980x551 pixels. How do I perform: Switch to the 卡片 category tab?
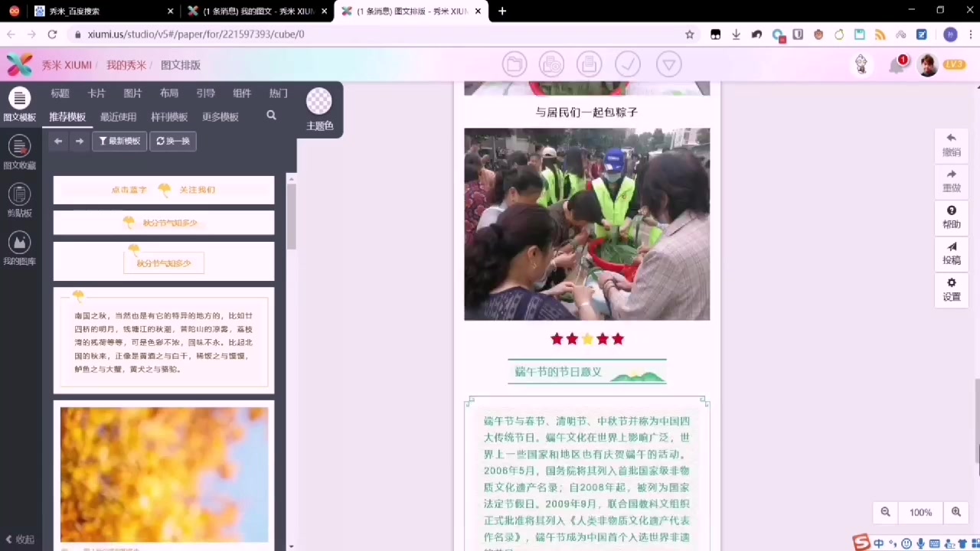(96, 93)
